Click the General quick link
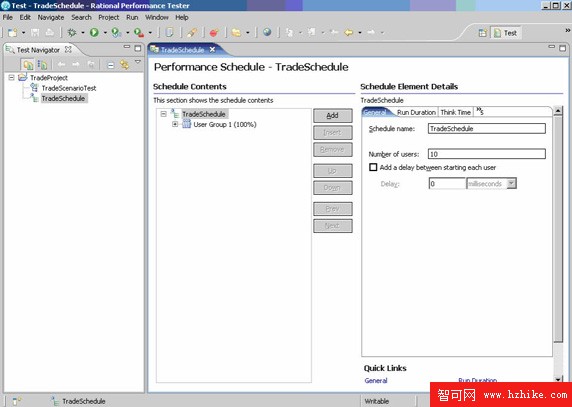This screenshot has width=572, height=407. 376,380
